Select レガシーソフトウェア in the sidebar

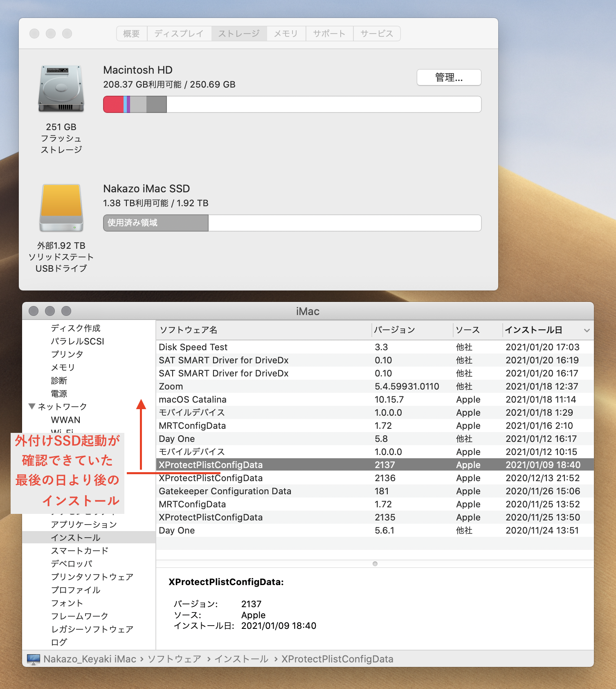click(x=92, y=629)
